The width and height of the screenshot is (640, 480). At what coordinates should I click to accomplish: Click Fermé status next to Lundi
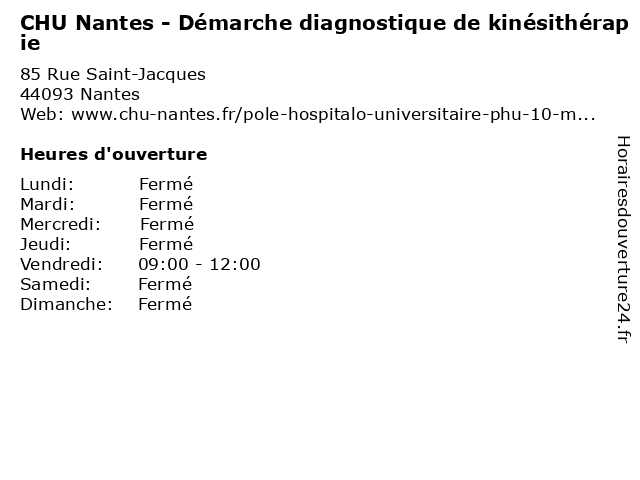tap(166, 184)
